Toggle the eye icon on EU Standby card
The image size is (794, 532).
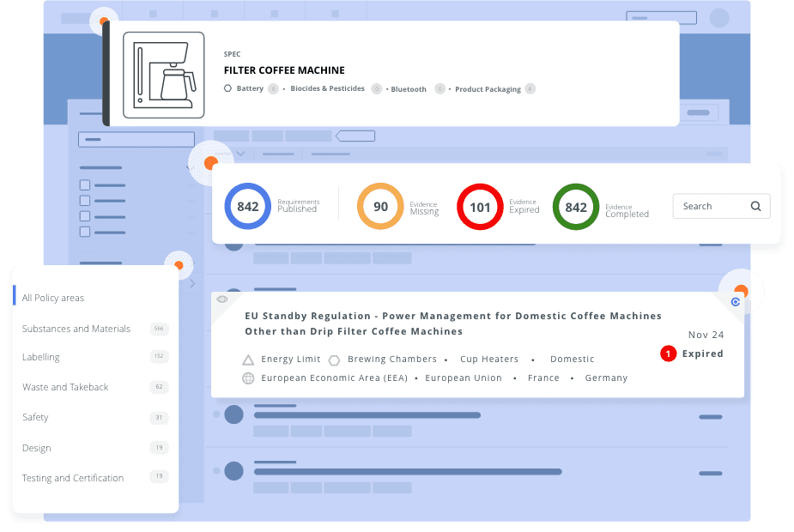222,299
